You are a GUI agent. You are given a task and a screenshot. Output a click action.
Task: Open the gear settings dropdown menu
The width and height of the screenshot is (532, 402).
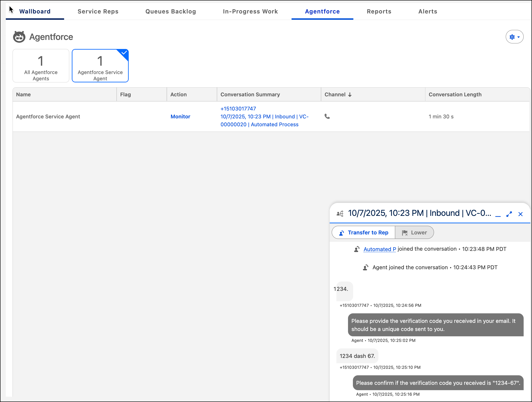[x=514, y=37]
